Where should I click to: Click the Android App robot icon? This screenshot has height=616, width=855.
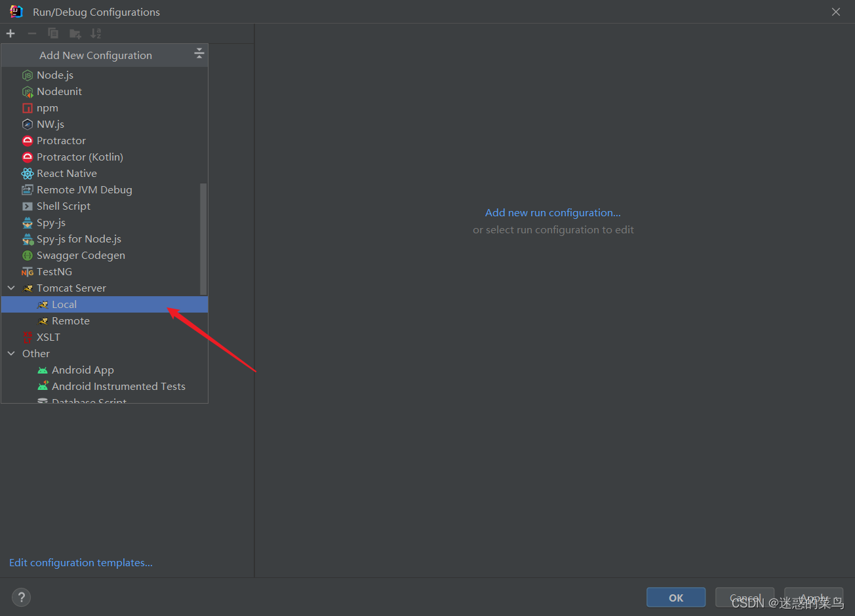[43, 370]
